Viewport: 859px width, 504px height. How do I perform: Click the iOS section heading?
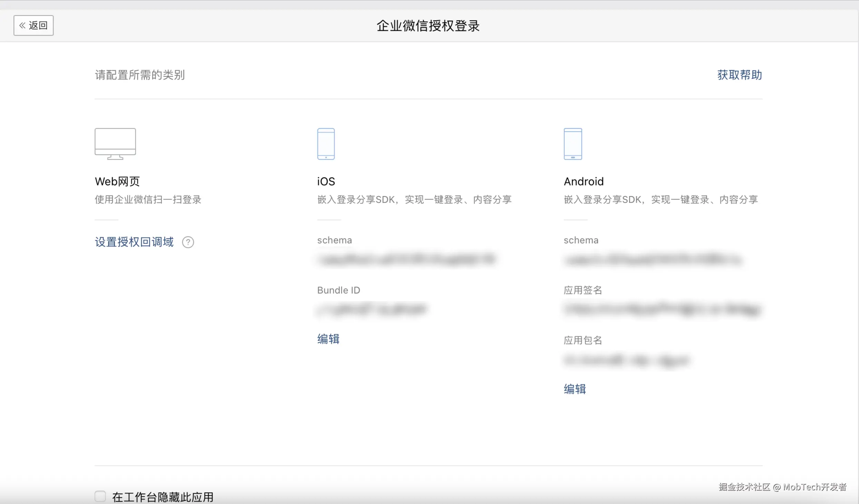click(x=326, y=181)
